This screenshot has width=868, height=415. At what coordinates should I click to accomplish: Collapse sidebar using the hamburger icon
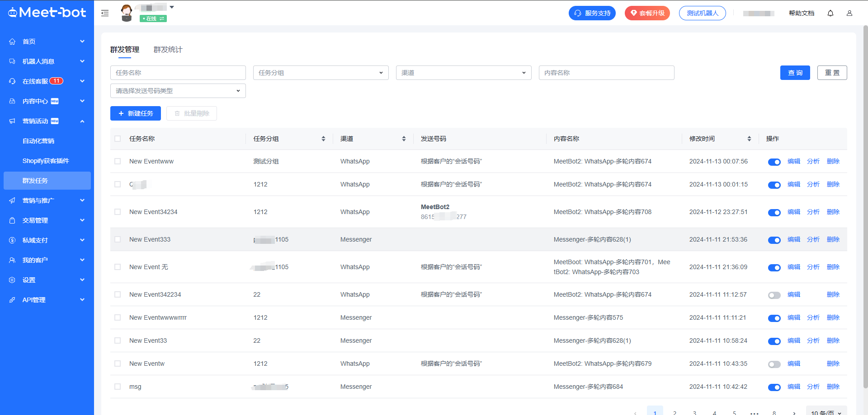click(x=105, y=13)
